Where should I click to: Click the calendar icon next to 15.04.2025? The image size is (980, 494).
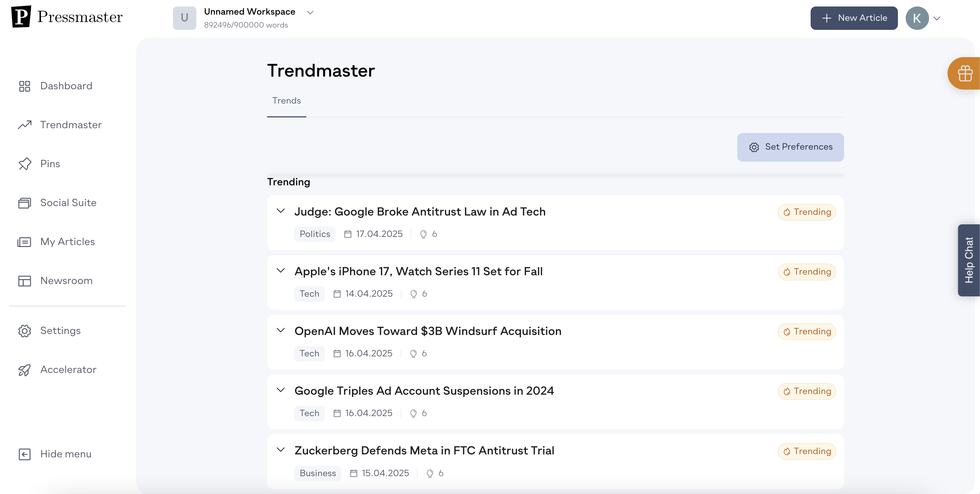(x=353, y=473)
